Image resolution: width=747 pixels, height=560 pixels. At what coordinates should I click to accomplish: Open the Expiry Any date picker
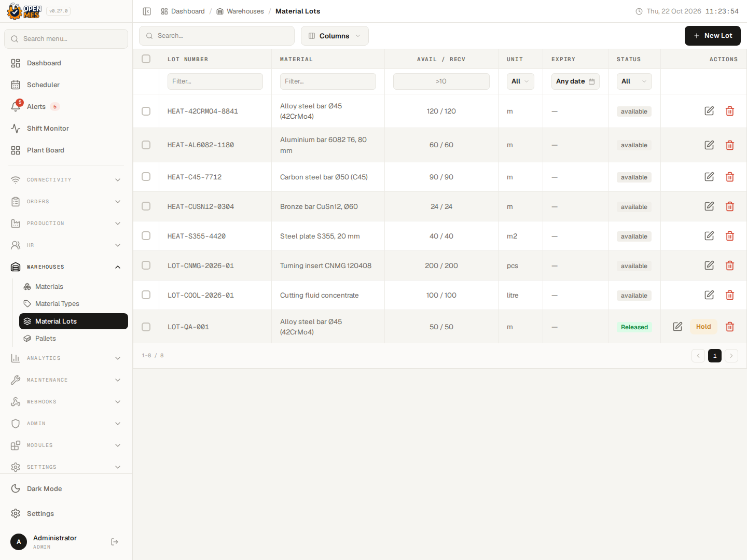coord(575,81)
